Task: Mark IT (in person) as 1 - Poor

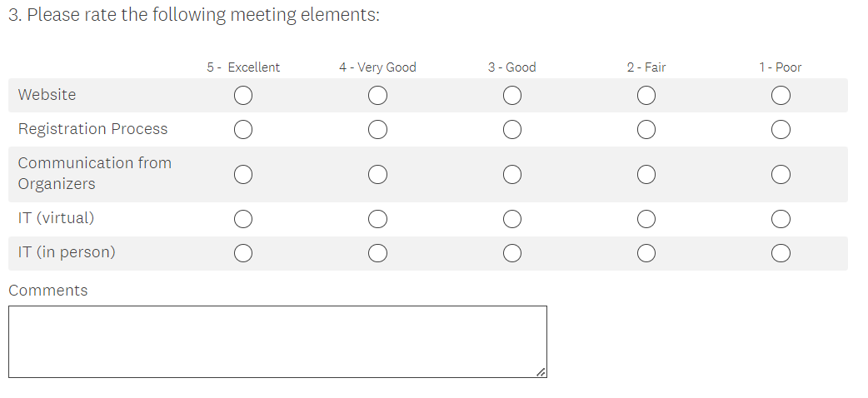Action: pos(781,253)
